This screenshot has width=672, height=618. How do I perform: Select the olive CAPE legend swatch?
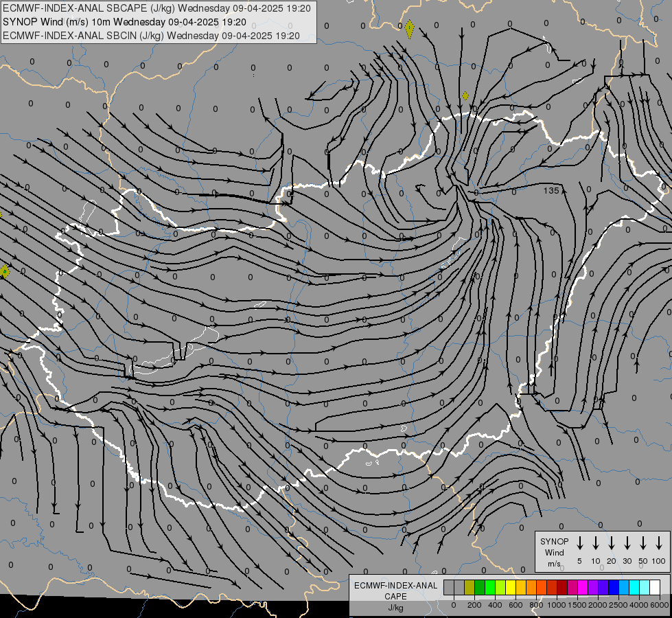click(470, 587)
